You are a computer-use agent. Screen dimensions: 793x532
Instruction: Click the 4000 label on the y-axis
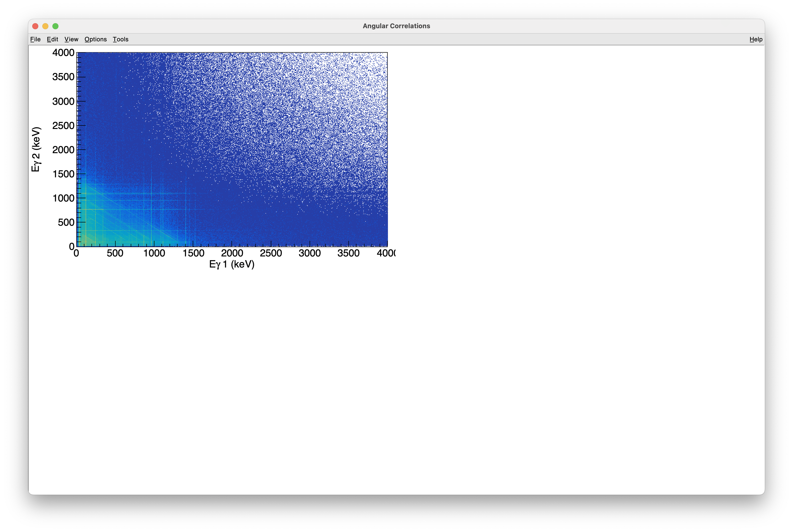63,53
